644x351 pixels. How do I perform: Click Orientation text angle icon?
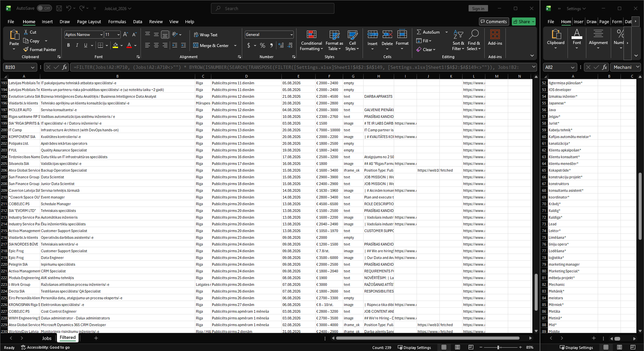175,34
